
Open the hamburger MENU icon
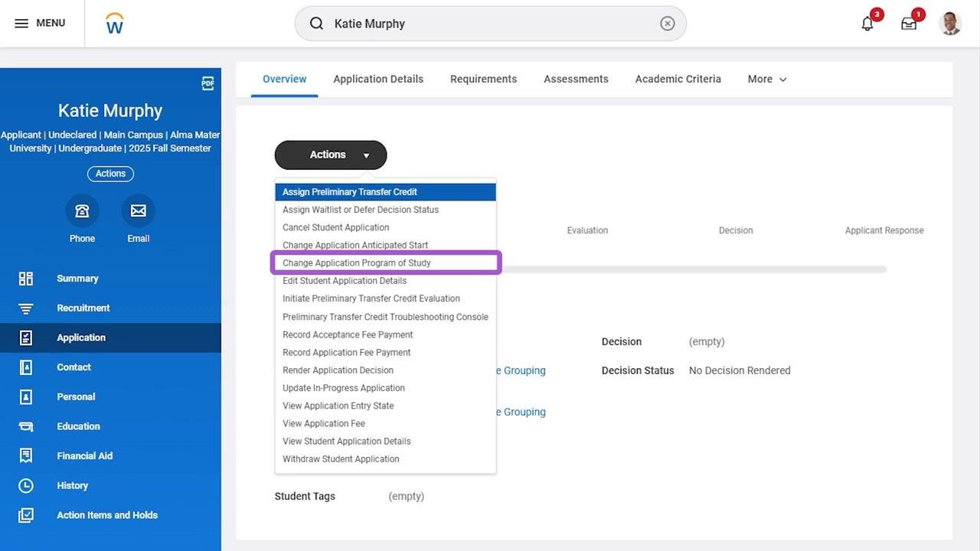pos(21,23)
